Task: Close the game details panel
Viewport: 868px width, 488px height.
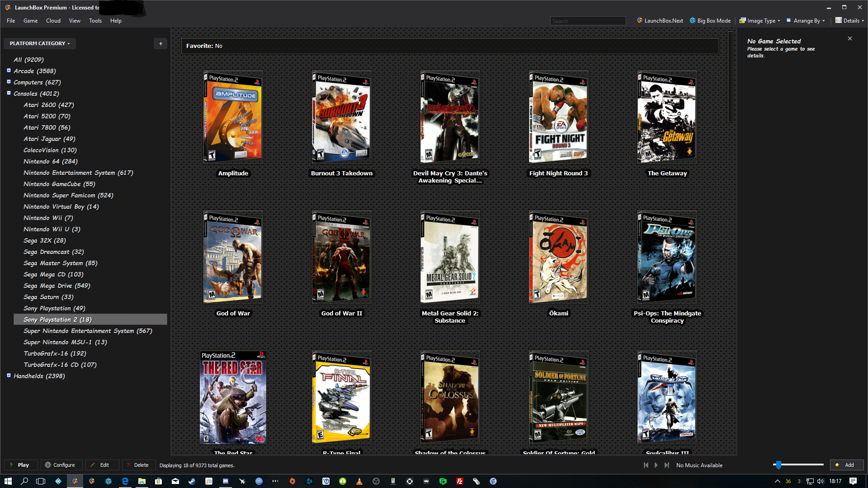Action: pos(850,38)
